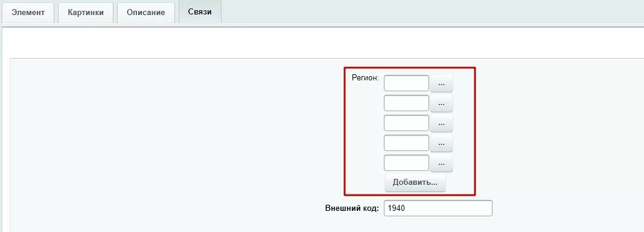
Task: Focus the Внешний код field containing 1940
Action: 438,208
